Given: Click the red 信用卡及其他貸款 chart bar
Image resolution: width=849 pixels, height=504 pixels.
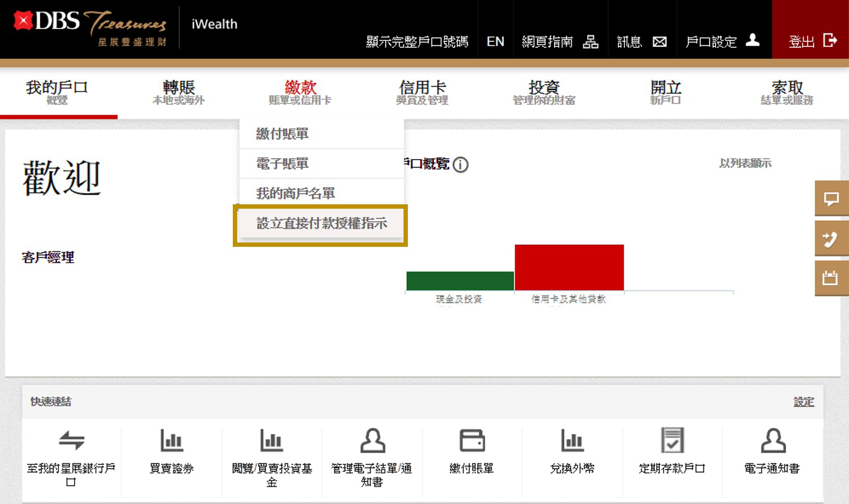Looking at the screenshot, I should click(569, 268).
